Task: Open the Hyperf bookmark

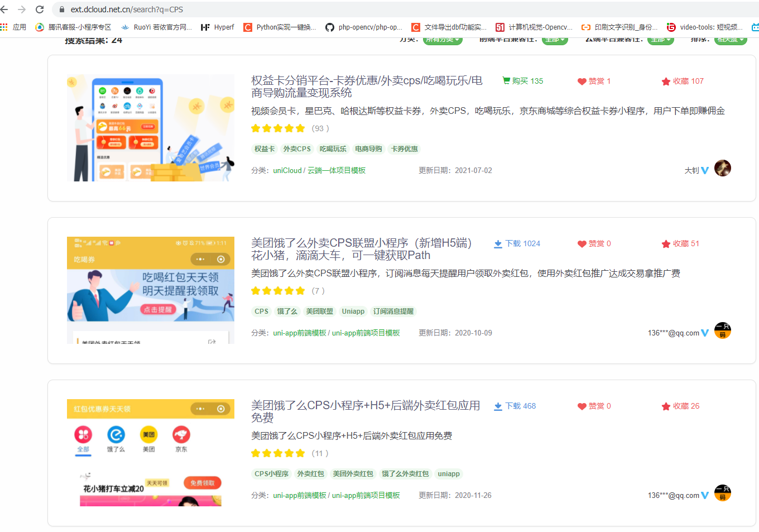Action: (x=218, y=27)
